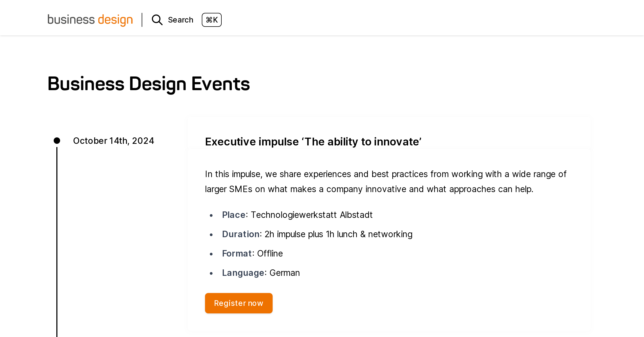Click 'Register now' to sign up
The width and height of the screenshot is (644, 337).
coord(239,303)
